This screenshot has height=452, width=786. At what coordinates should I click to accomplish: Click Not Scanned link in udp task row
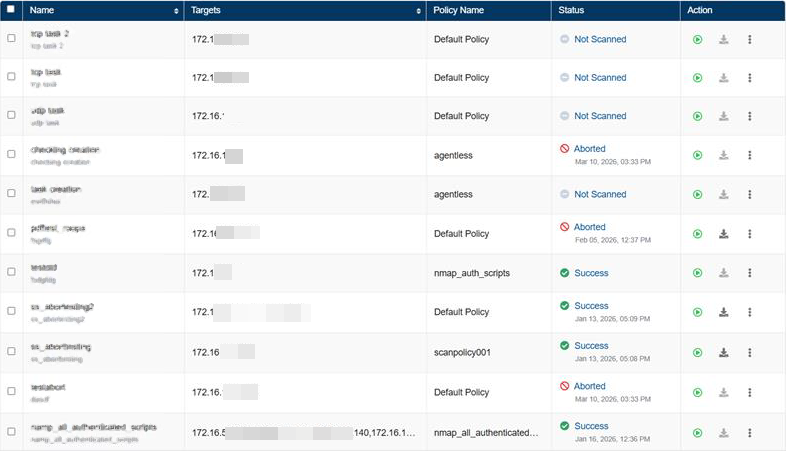point(600,116)
